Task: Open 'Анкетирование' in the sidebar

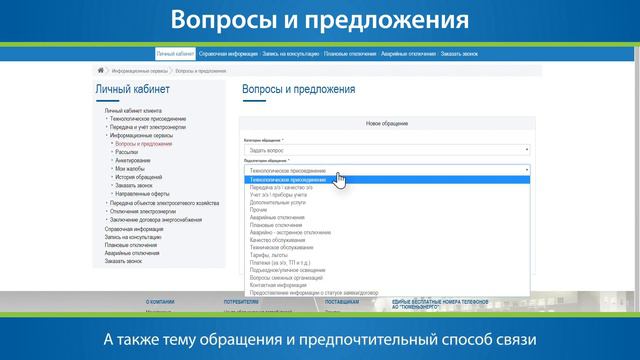Action: pyautogui.click(x=133, y=160)
